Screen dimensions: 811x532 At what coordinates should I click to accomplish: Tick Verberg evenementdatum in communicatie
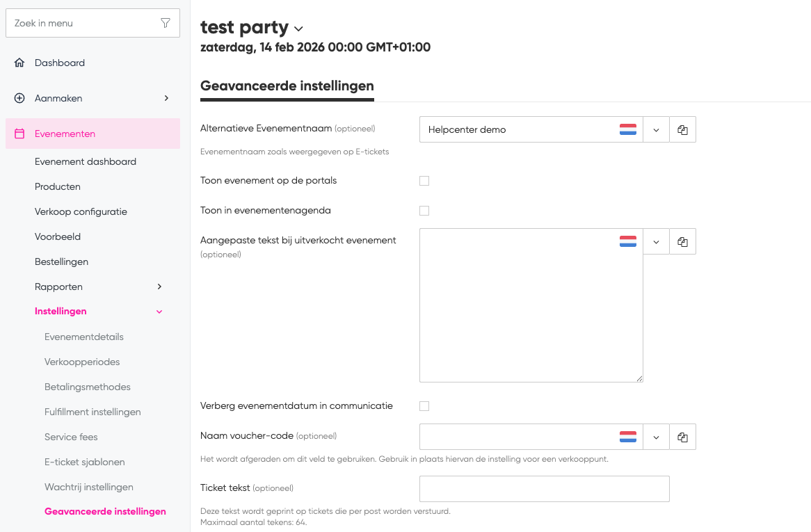click(x=424, y=406)
